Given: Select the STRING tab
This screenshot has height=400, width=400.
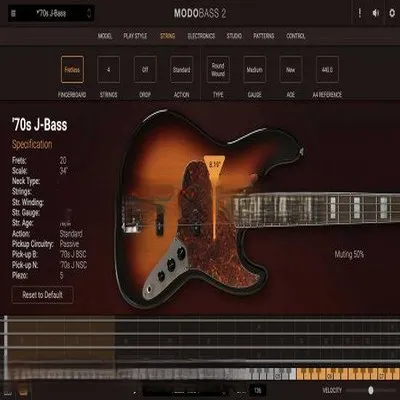Looking at the screenshot, I should [x=167, y=36].
